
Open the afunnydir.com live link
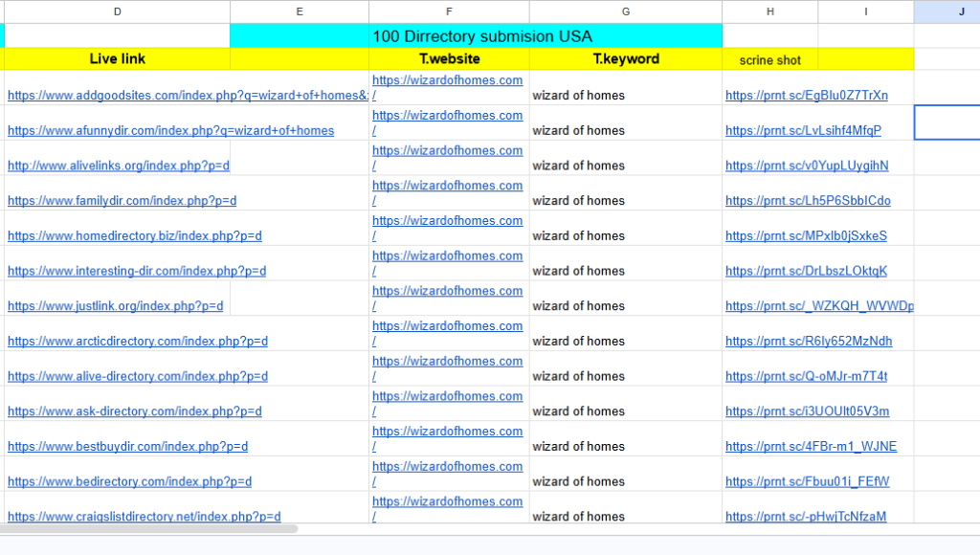pyautogui.click(x=170, y=131)
